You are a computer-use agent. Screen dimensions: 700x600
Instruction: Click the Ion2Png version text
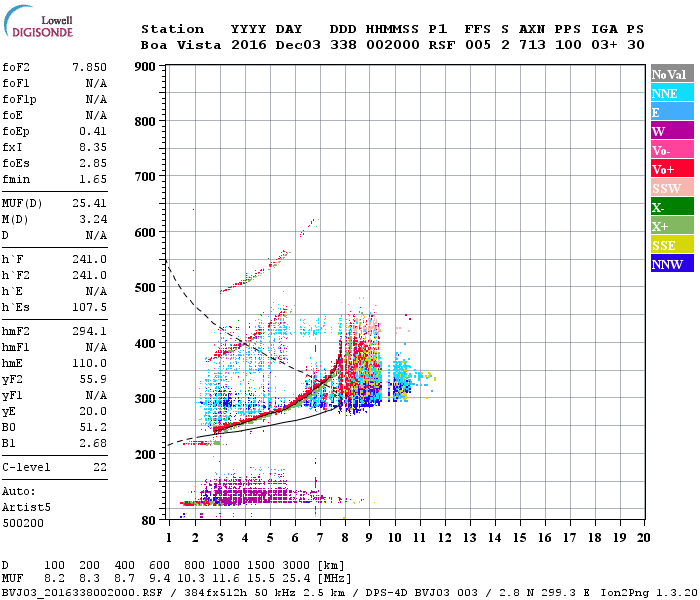(649, 593)
